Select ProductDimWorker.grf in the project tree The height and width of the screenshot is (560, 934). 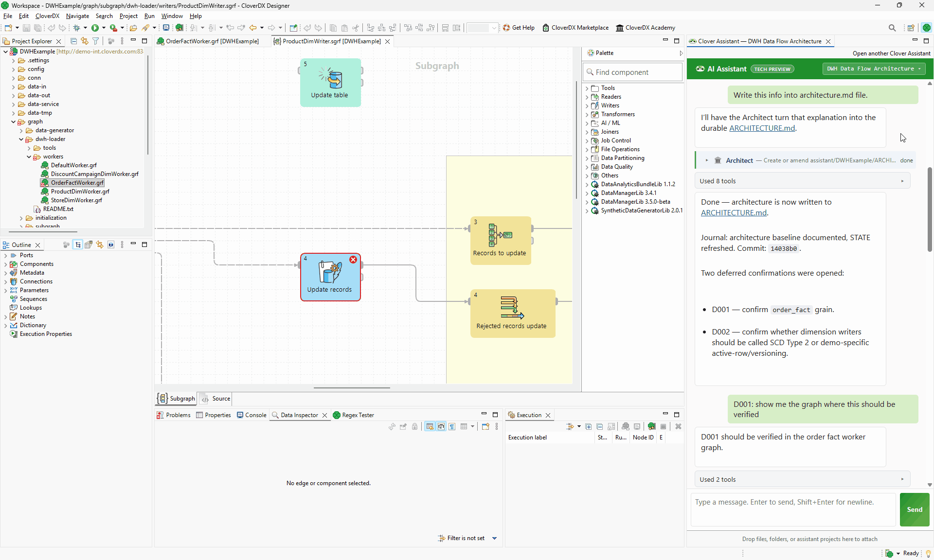pyautogui.click(x=80, y=192)
